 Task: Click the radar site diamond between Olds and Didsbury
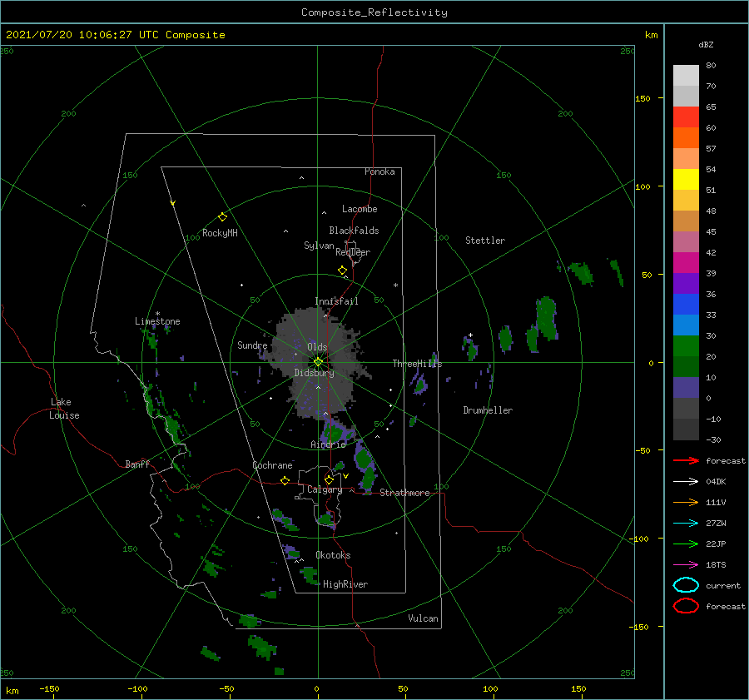pos(318,362)
